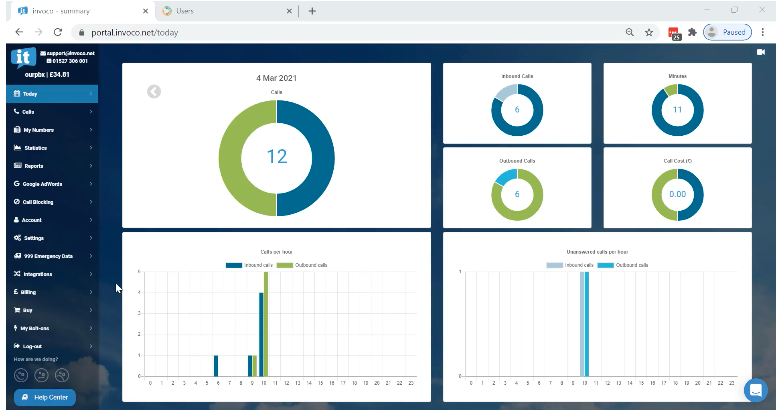Click the Log-out exit icon
Image resolution: width=776 pixels, height=410 pixels.
coord(17,346)
